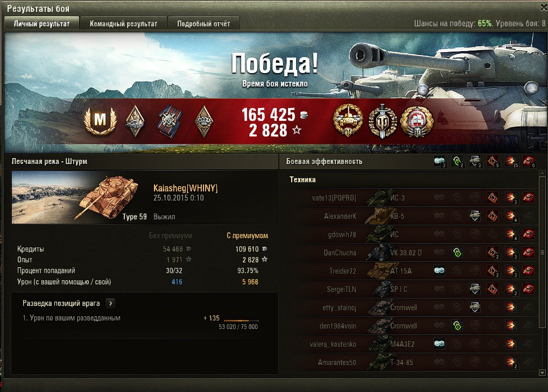Switch to the Командный результат tab
This screenshot has width=548, height=392.
click(x=123, y=23)
